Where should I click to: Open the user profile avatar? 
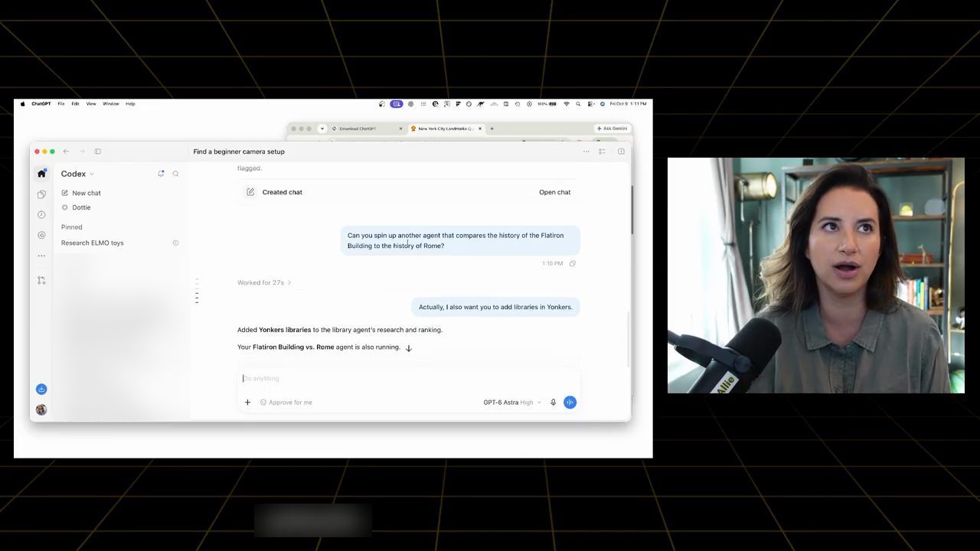(41, 409)
